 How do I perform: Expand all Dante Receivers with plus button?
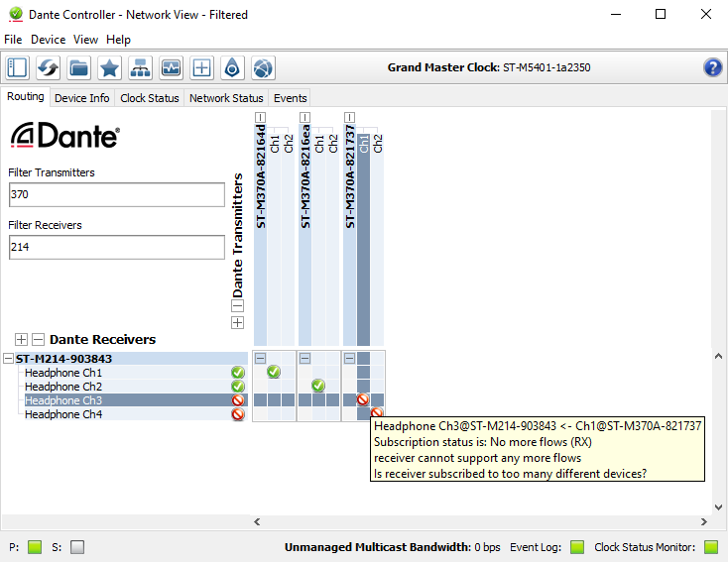[22, 339]
